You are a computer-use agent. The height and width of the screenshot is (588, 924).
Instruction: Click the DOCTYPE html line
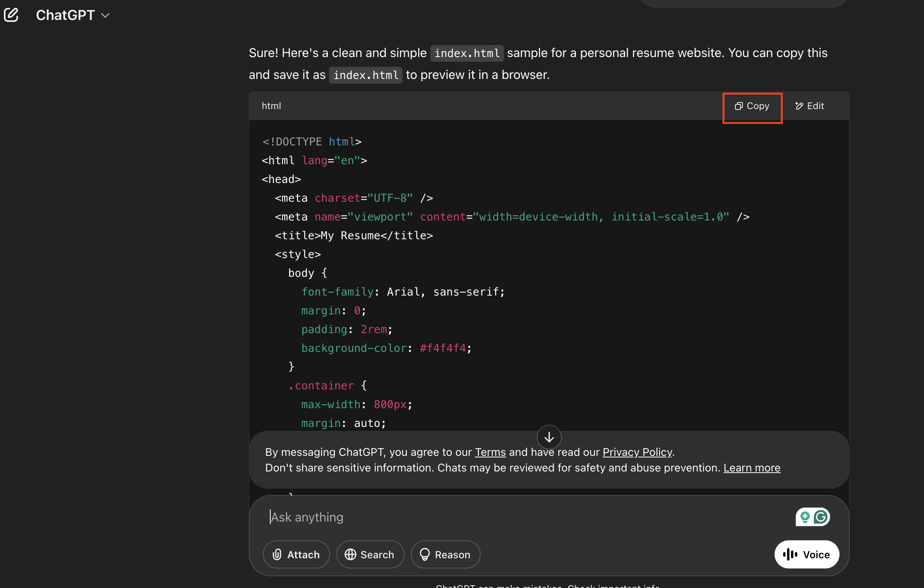[311, 142]
